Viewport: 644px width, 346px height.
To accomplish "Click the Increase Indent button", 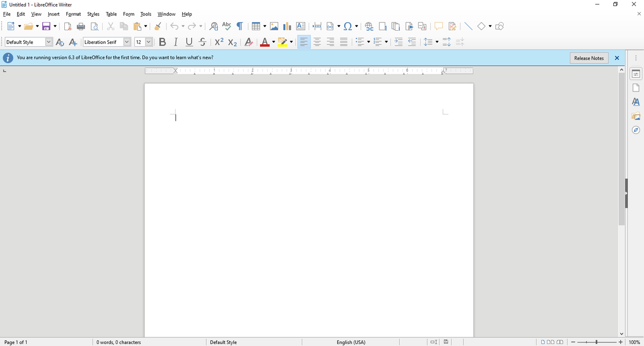I will (x=398, y=42).
